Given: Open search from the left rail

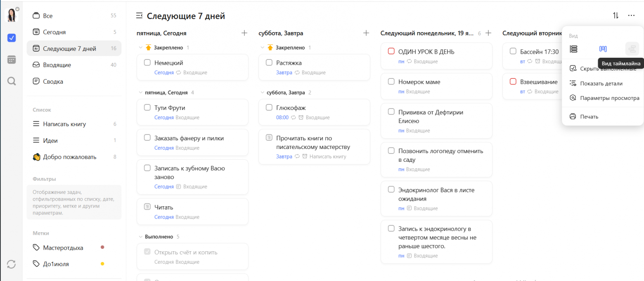Looking at the screenshot, I should click(12, 81).
